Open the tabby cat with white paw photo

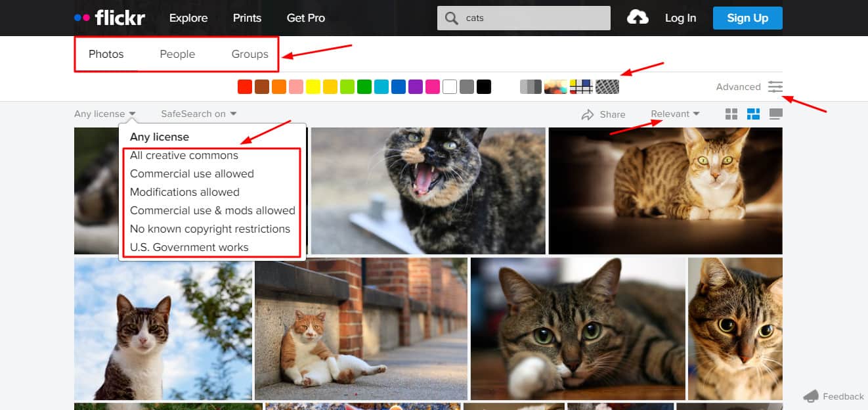[578, 329]
